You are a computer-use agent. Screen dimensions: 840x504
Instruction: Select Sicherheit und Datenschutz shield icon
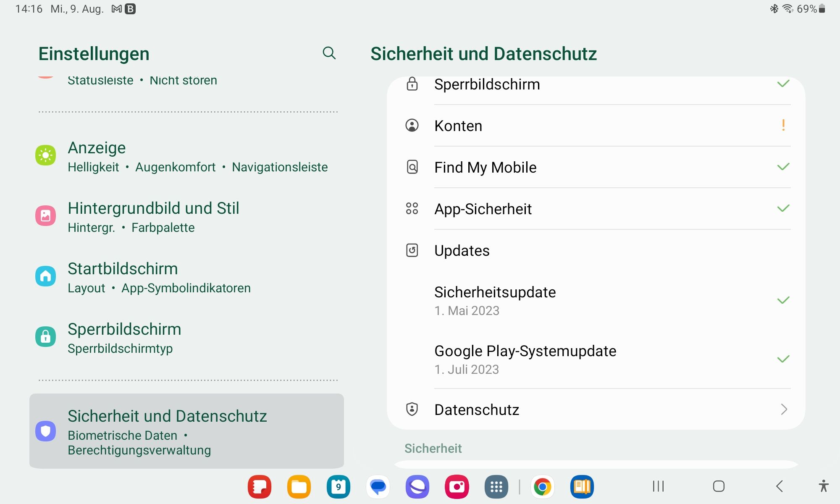45,431
